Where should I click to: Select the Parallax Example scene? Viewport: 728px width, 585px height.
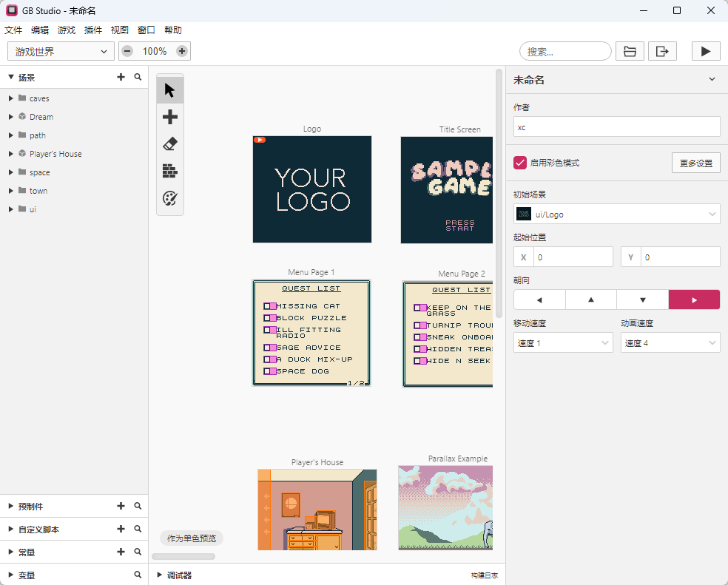tap(445, 508)
